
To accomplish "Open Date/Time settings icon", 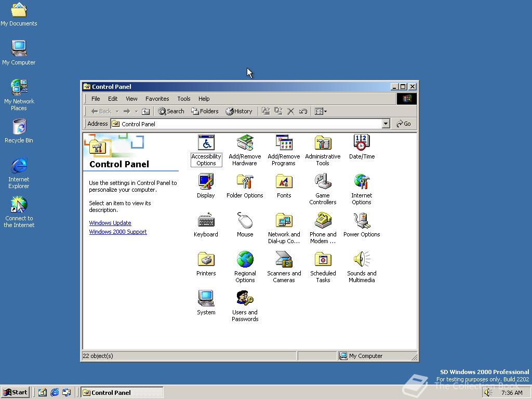I will click(x=362, y=147).
